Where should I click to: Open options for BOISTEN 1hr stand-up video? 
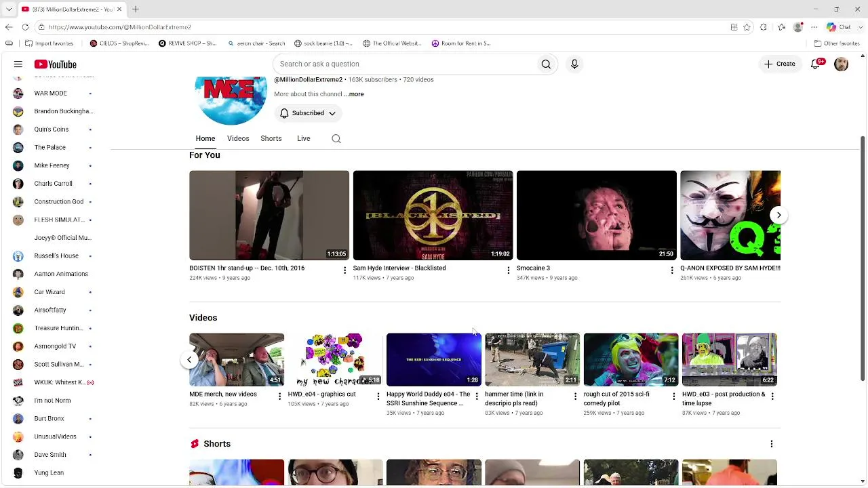344,270
